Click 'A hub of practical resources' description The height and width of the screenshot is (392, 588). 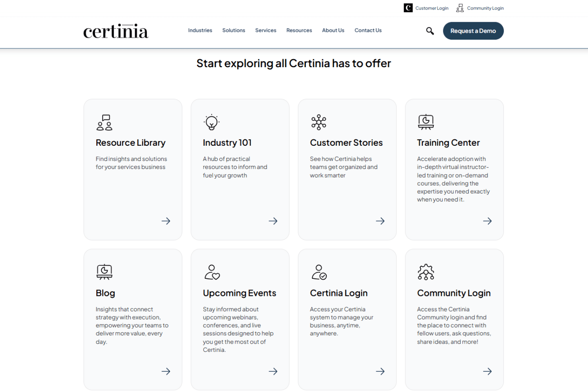pyautogui.click(x=235, y=167)
